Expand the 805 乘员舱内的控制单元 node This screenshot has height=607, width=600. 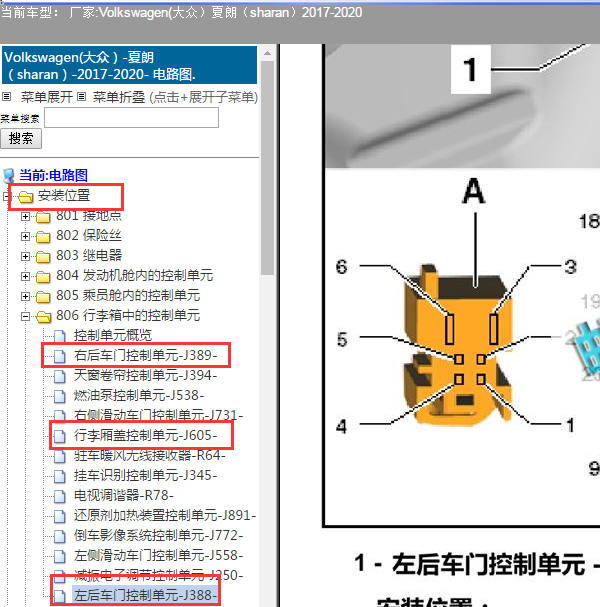coord(25,297)
